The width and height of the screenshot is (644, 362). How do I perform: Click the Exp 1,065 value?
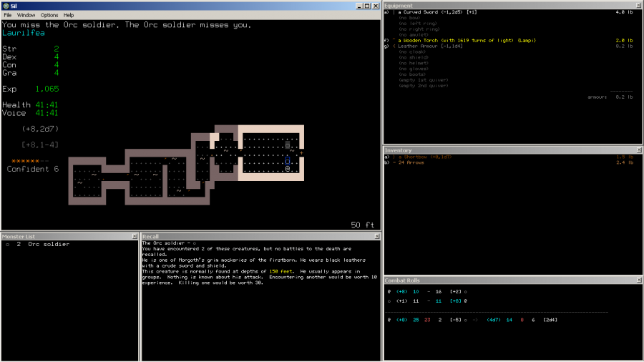[x=47, y=89]
